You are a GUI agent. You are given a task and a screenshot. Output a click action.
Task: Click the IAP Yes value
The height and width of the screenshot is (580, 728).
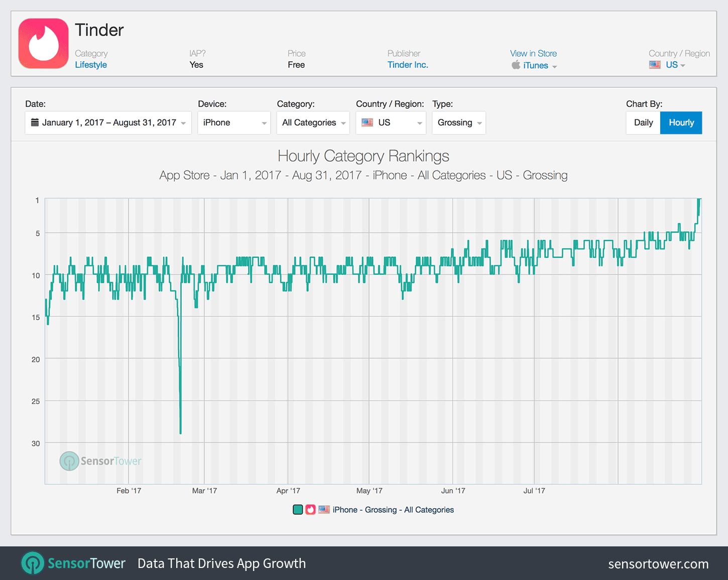coord(196,65)
